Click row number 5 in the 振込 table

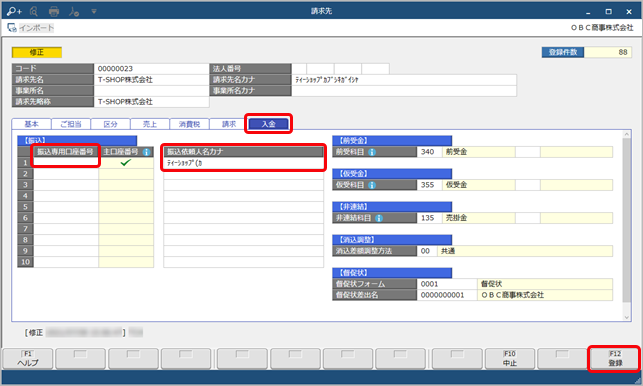tap(25, 207)
